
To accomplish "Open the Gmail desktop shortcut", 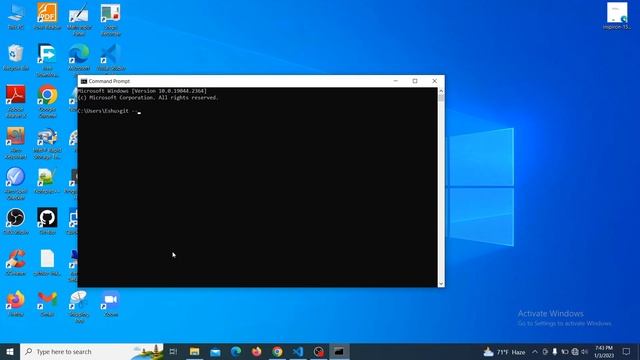I will point(47,303).
